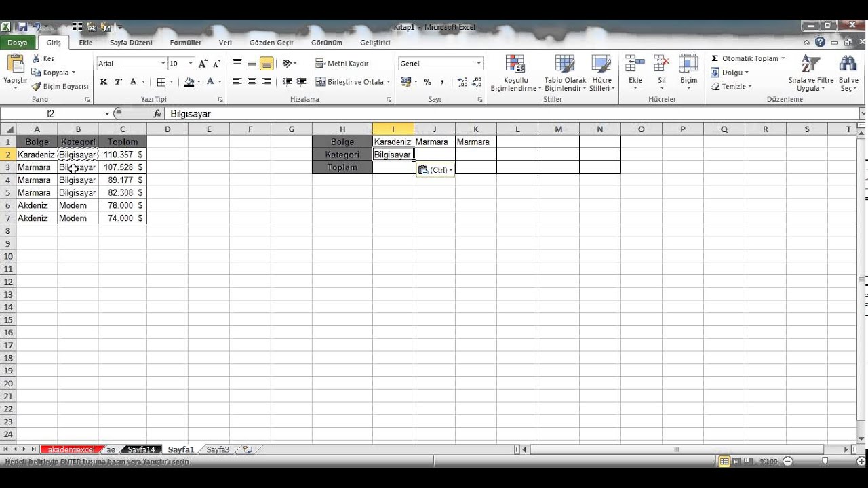Open Sırala ve Filtre Uygula menu
Screen dimensions: 868x488
[810, 73]
